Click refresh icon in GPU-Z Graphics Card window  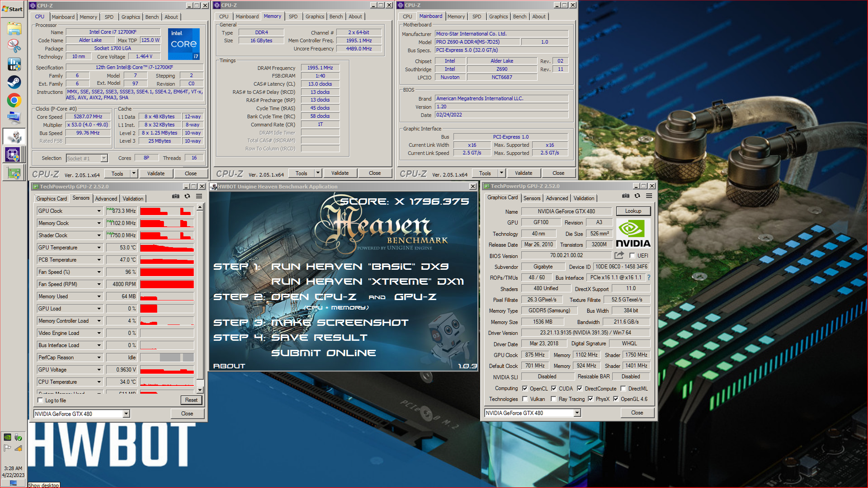point(637,196)
